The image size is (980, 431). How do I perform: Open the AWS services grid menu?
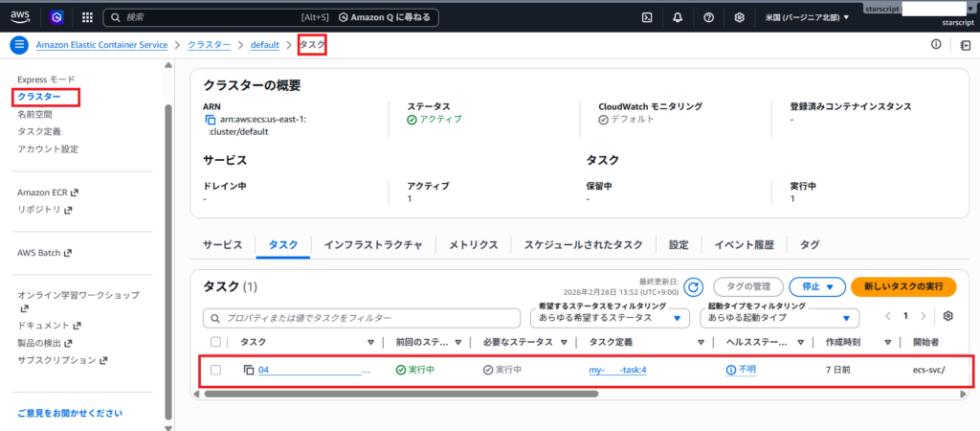(x=87, y=17)
